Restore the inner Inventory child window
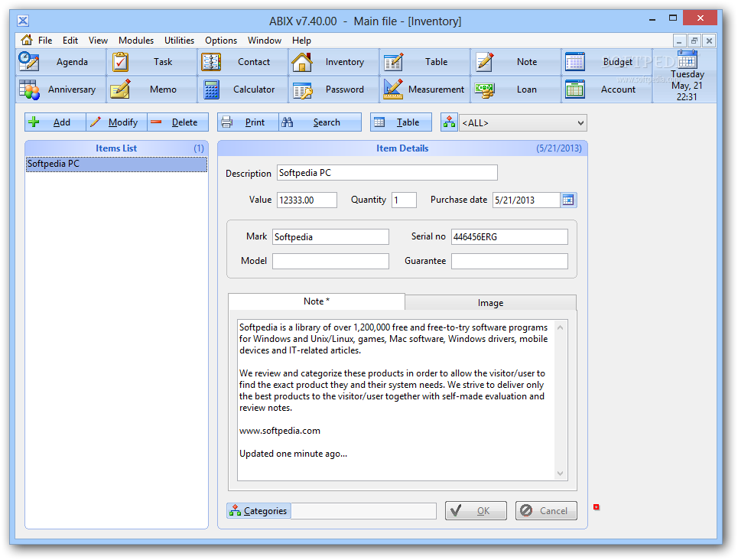The height and width of the screenshot is (560, 738). click(x=694, y=41)
